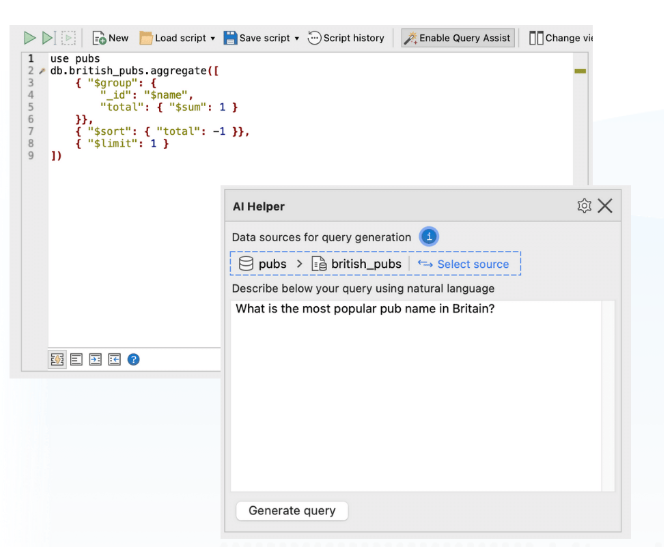
Task: Click the db.british_pubs.aggregate line
Action: [134, 71]
